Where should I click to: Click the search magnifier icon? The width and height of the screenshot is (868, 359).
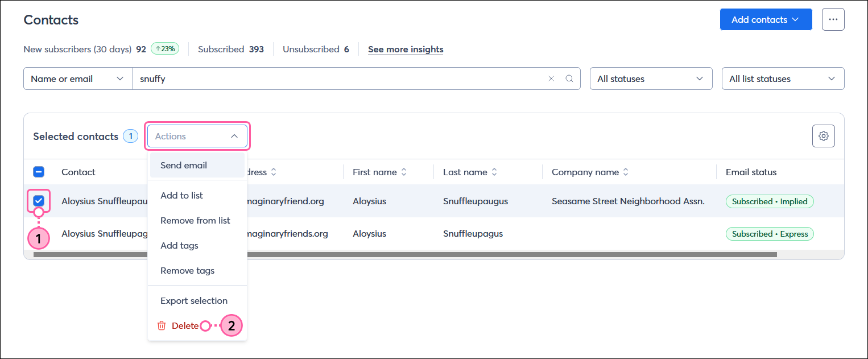(x=569, y=79)
